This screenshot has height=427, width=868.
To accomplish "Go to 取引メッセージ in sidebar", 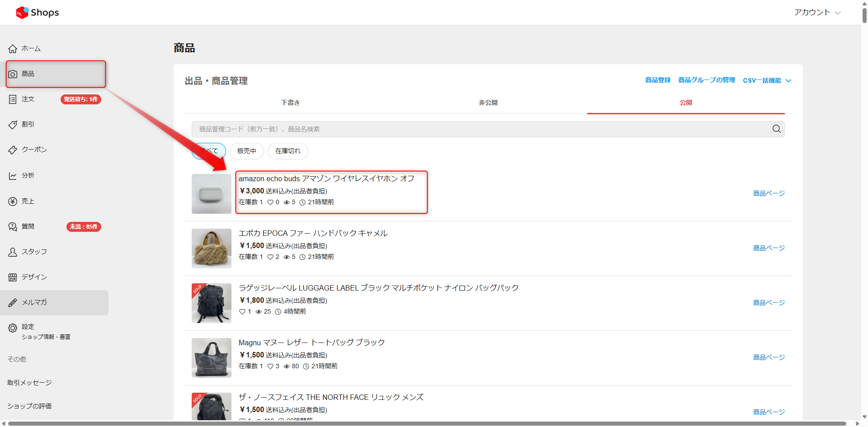I will point(29,383).
